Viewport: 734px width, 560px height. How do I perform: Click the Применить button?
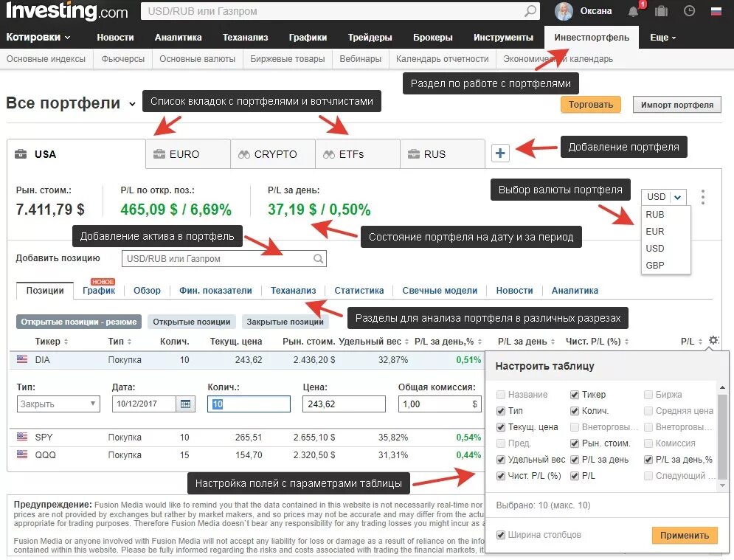685,535
